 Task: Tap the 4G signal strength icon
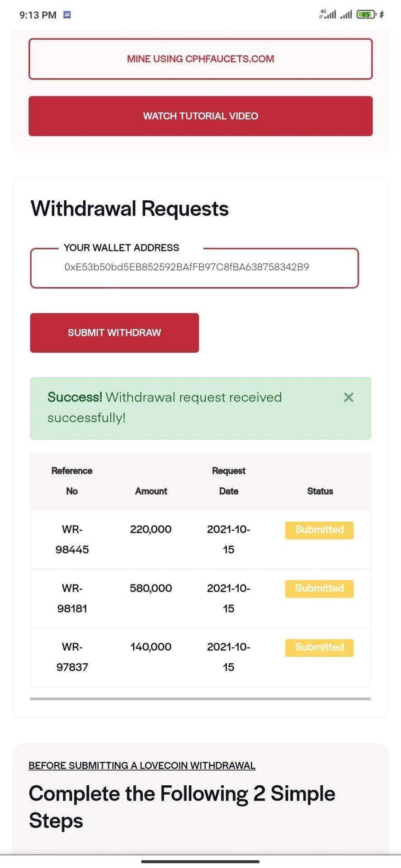[x=328, y=14]
